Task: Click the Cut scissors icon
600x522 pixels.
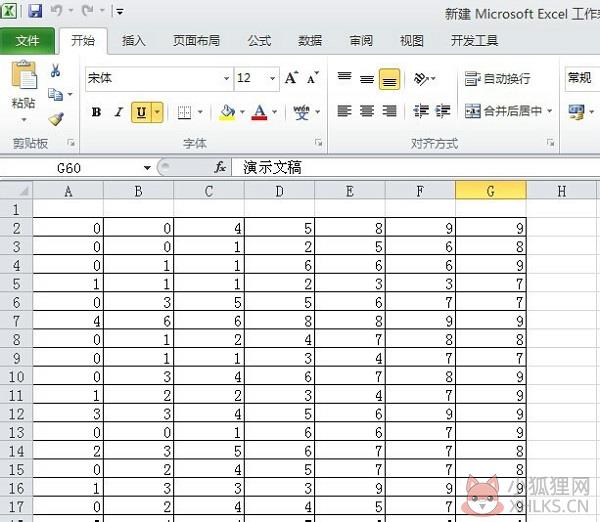Action: pos(55,70)
